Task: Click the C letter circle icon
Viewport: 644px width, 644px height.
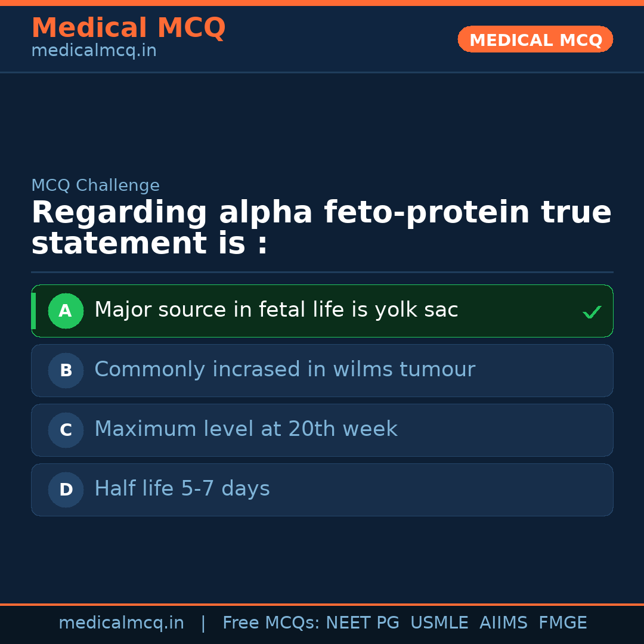Action: tap(66, 430)
